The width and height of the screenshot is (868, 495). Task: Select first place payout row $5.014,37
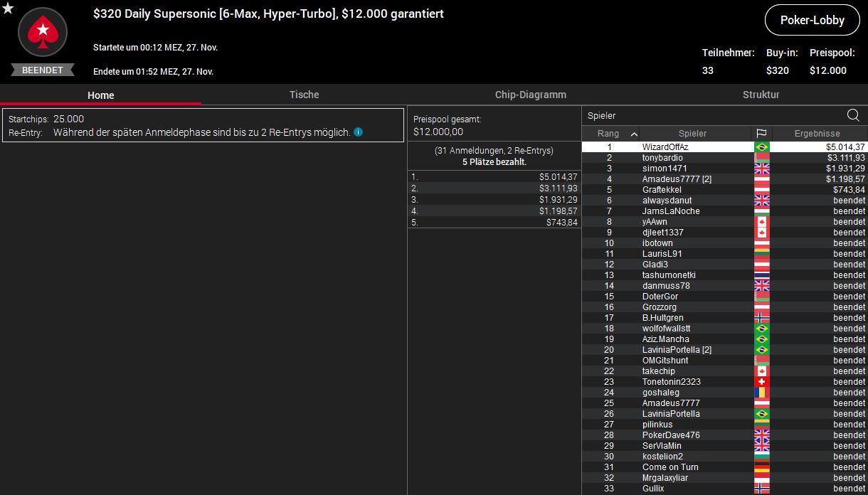pos(494,176)
